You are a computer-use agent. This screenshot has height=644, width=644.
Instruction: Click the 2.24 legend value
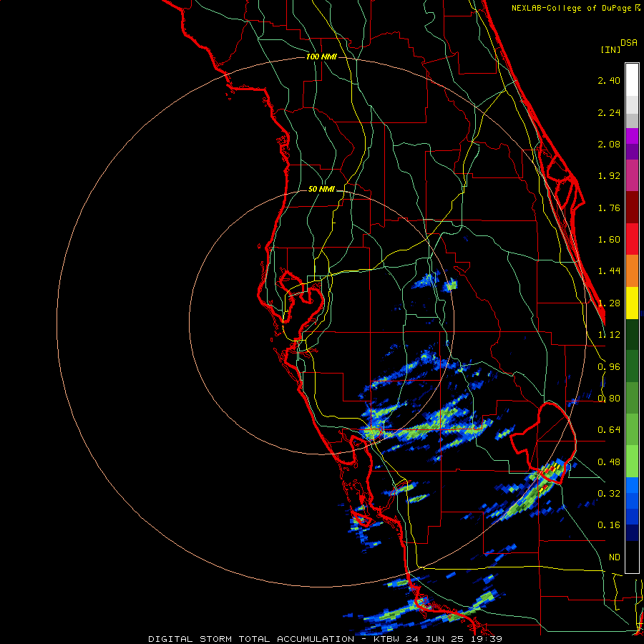pyautogui.click(x=609, y=112)
